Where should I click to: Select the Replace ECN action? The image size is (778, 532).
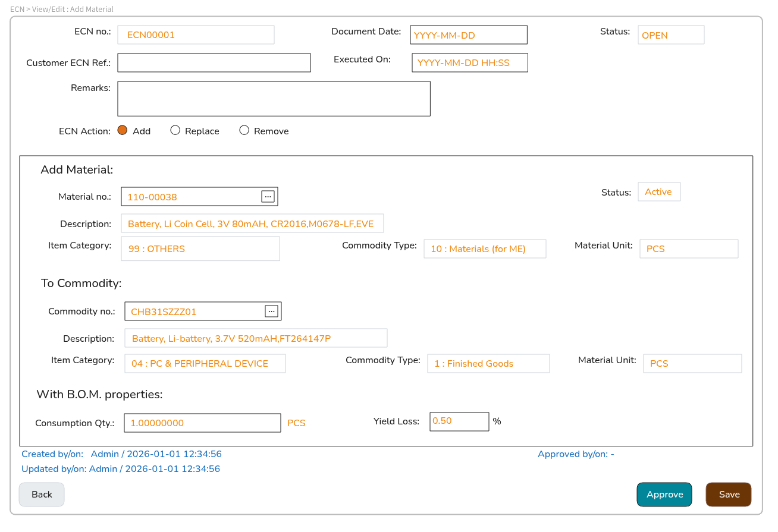tap(175, 131)
